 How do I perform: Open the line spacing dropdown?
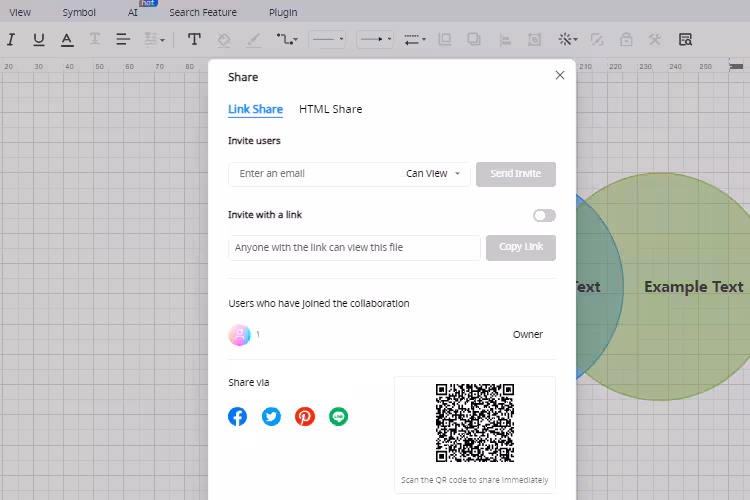coord(154,39)
